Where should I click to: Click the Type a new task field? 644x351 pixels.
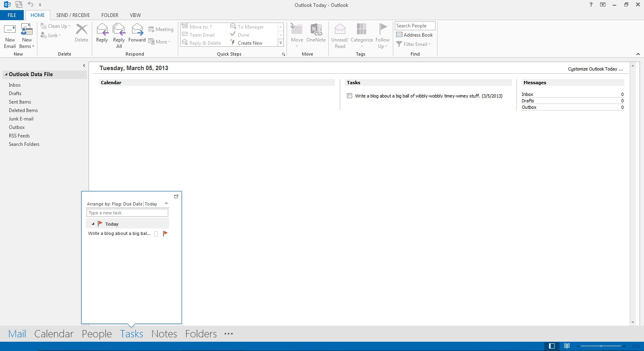[127, 213]
